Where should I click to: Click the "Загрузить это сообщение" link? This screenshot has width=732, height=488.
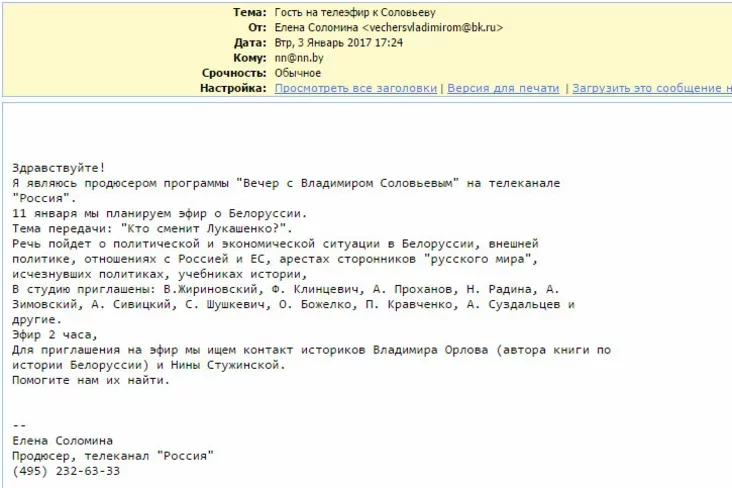coord(650,88)
